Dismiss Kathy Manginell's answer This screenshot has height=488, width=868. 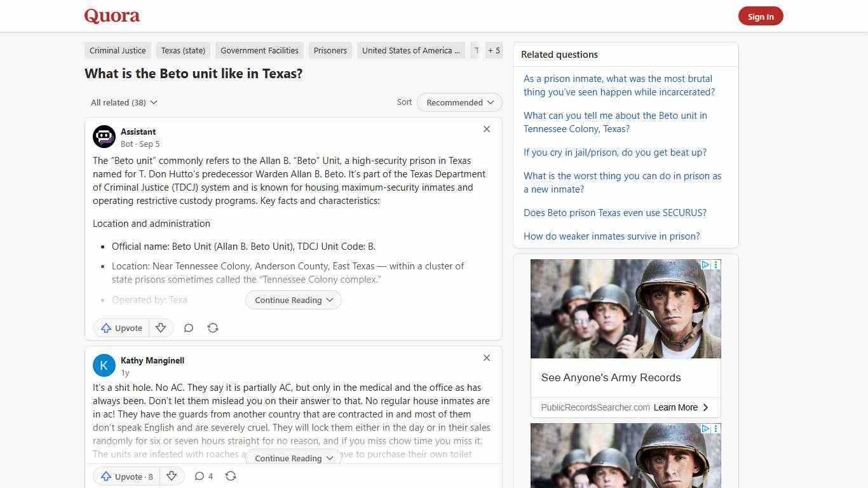click(487, 358)
